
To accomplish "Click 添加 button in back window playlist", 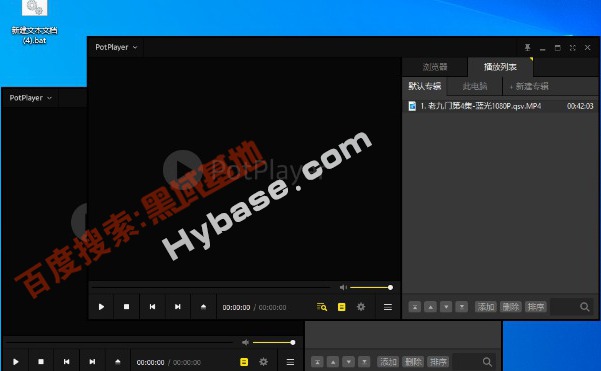I will (x=388, y=361).
